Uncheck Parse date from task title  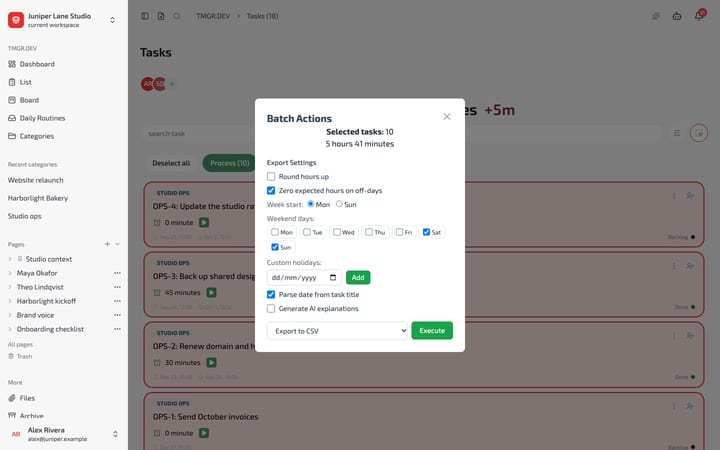[271, 294]
